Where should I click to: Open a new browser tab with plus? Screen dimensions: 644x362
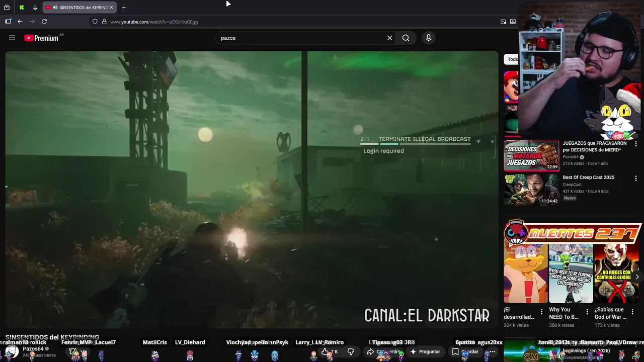coord(124,8)
